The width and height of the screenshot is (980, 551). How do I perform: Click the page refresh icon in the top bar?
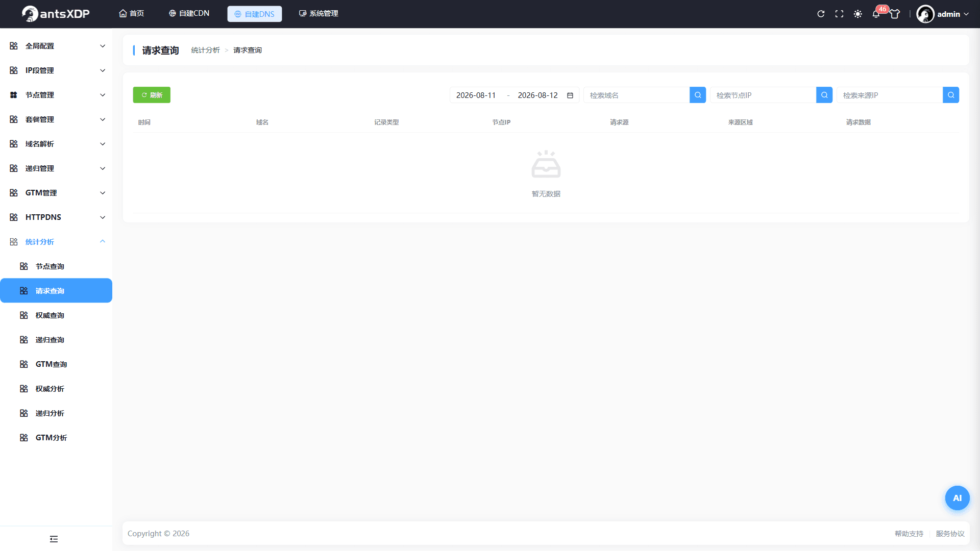[821, 14]
